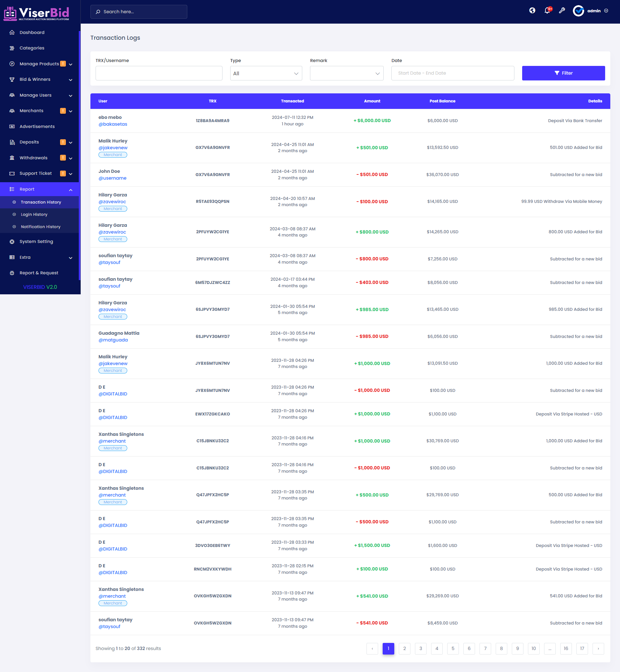Click the ViserBid logo
The height and width of the screenshot is (672, 620).
tap(36, 13)
